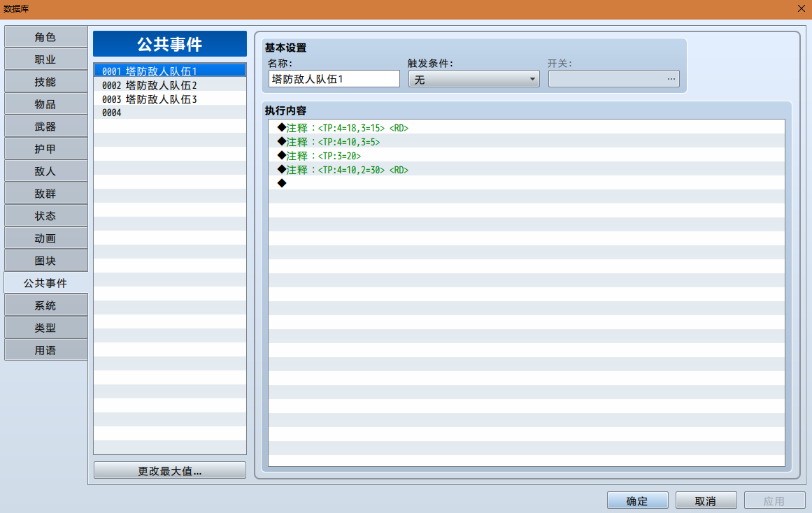This screenshot has height=513, width=812.
Task: Click the 更改最大值 button
Action: (x=170, y=470)
